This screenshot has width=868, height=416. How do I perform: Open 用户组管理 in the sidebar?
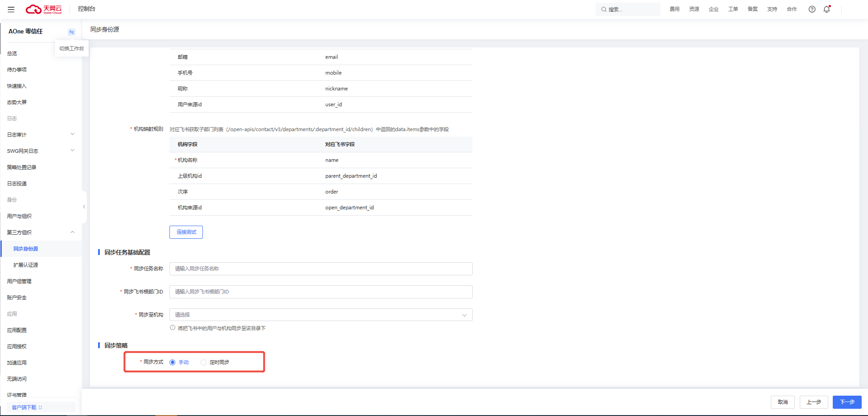[x=19, y=281]
